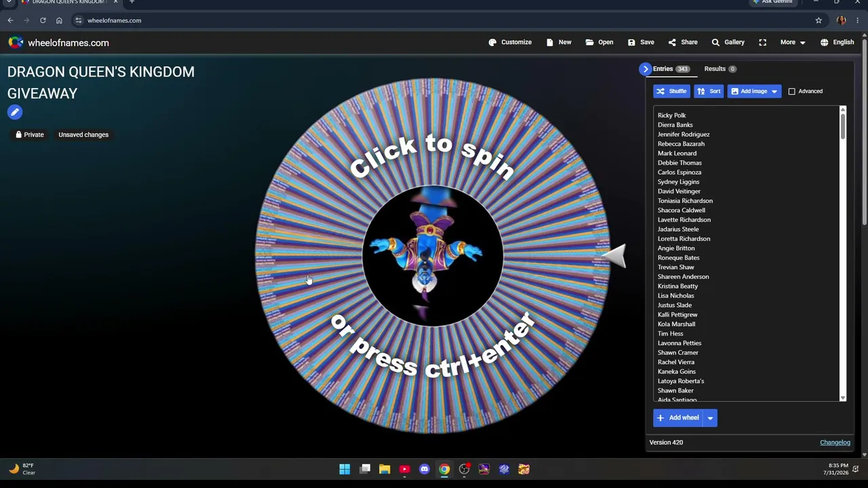
Task: Share this wheel
Action: click(x=683, y=42)
